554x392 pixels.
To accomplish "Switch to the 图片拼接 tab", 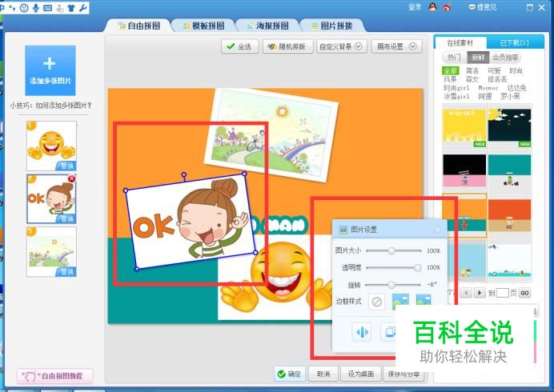I will (x=332, y=26).
